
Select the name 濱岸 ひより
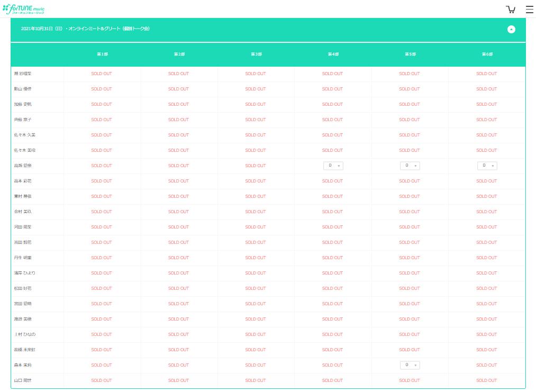(x=25, y=273)
